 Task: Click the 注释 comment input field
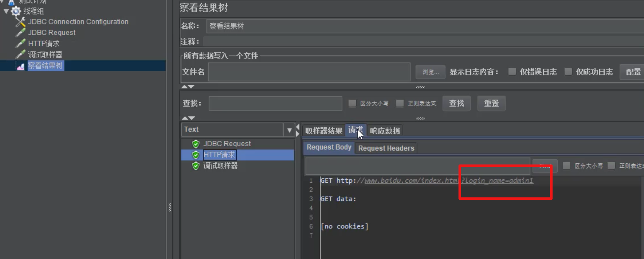click(423, 42)
